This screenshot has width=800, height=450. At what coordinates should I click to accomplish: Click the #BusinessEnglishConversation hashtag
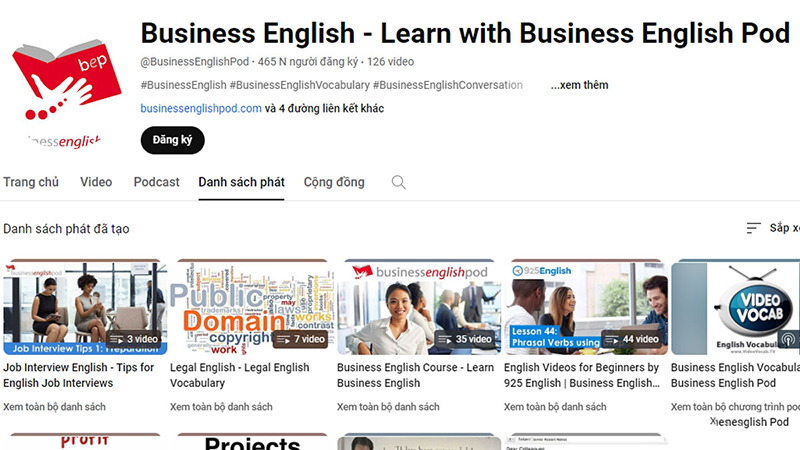pos(448,85)
